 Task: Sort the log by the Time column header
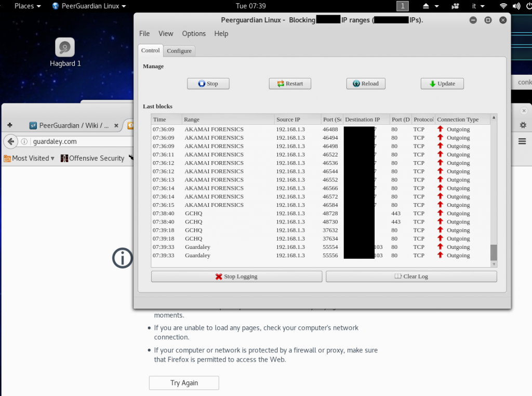(166, 120)
